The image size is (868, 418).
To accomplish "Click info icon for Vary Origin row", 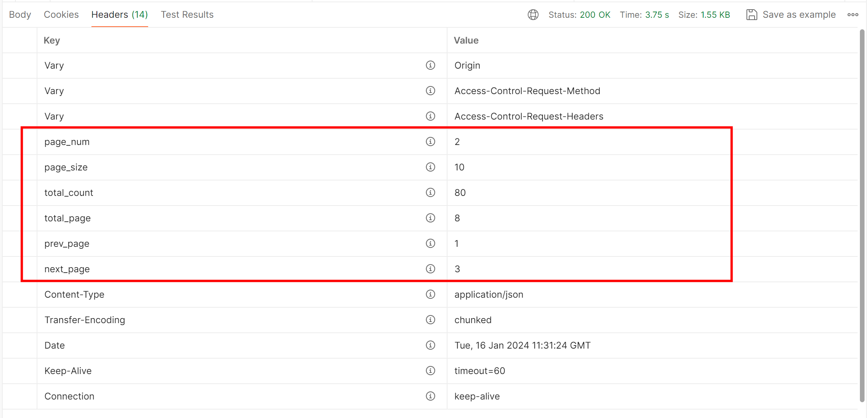I will (x=431, y=65).
